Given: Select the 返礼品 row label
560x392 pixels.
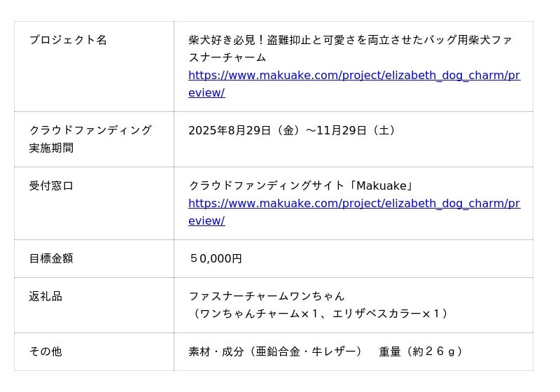Looking at the screenshot, I should 45,296.
